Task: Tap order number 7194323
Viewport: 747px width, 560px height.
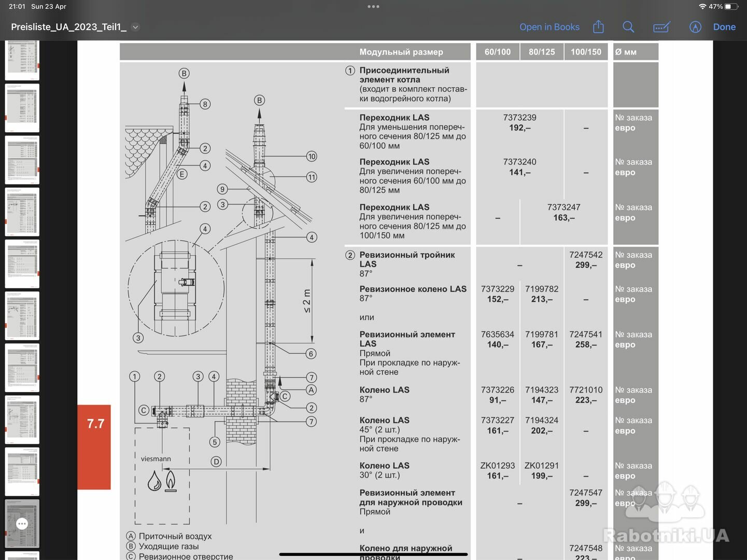Action: click(542, 390)
